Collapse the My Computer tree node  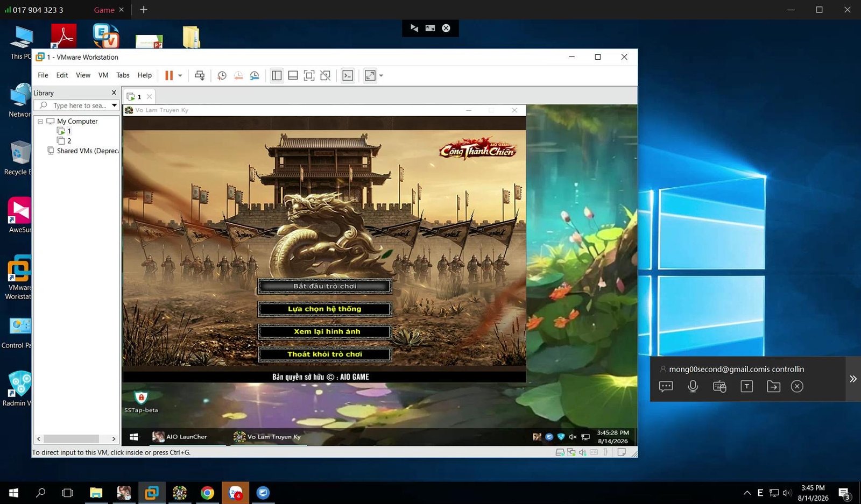(40, 122)
